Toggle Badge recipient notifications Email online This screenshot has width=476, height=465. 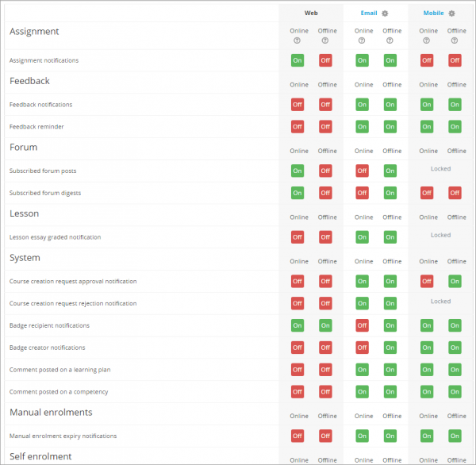363,325
